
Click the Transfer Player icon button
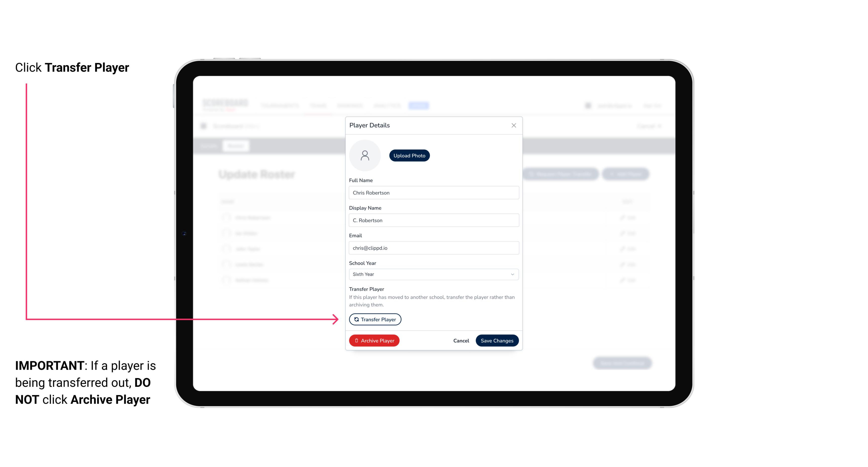click(x=375, y=319)
